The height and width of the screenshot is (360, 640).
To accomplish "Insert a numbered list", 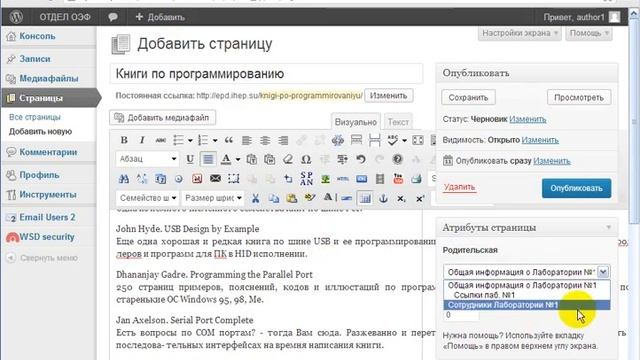I will pos(203,140).
